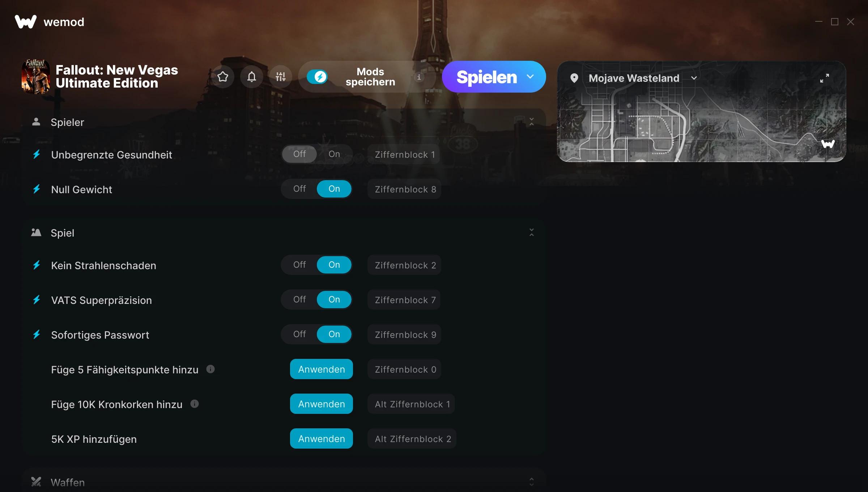Turn off Kein Strahlenschaden
Viewport: 868px width, 492px height.
[x=299, y=265]
